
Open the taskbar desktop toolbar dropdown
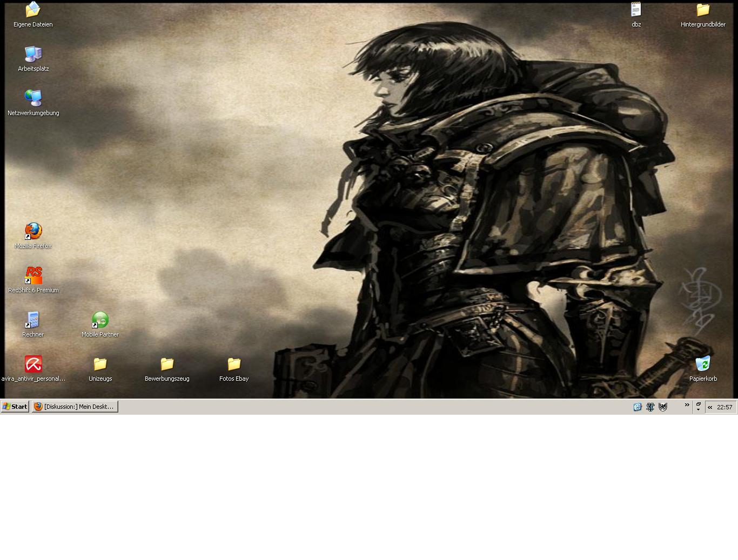coord(698,407)
